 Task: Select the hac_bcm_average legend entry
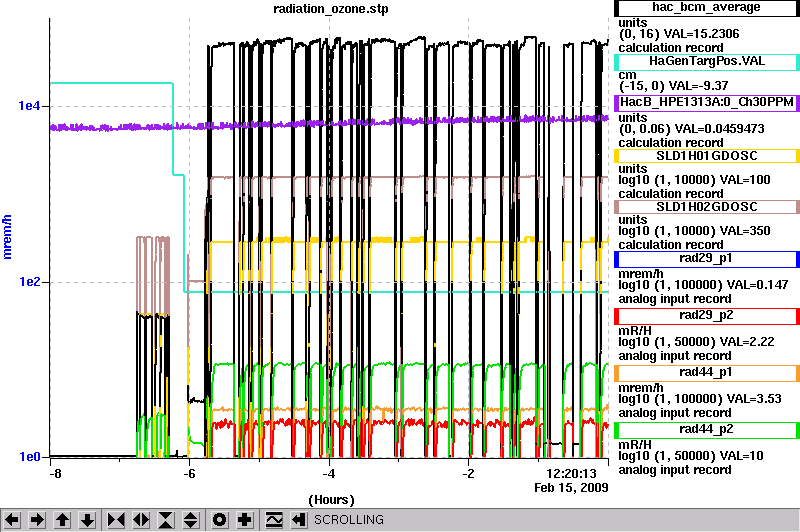[707, 8]
